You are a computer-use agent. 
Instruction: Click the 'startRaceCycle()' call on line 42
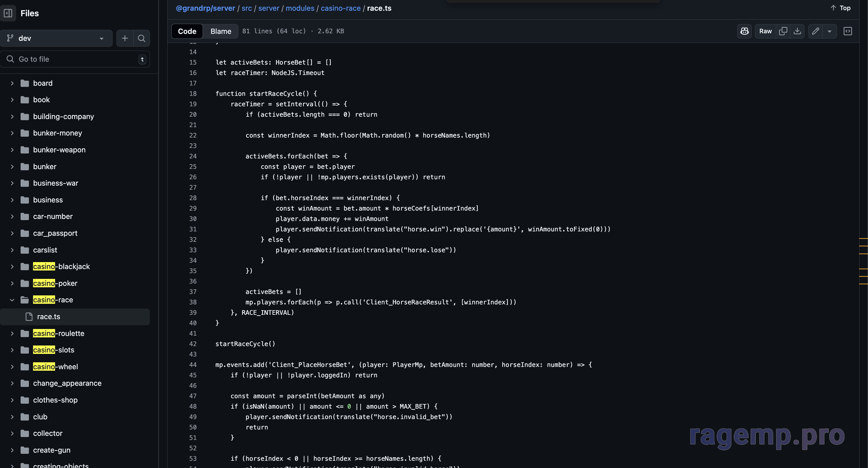tap(245, 344)
